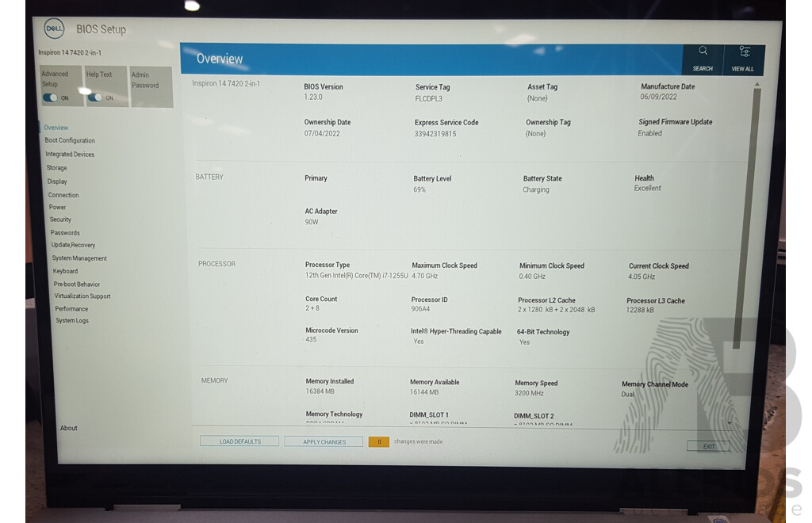Click the orange changes counter badge
The image size is (812, 523).
coord(379,442)
